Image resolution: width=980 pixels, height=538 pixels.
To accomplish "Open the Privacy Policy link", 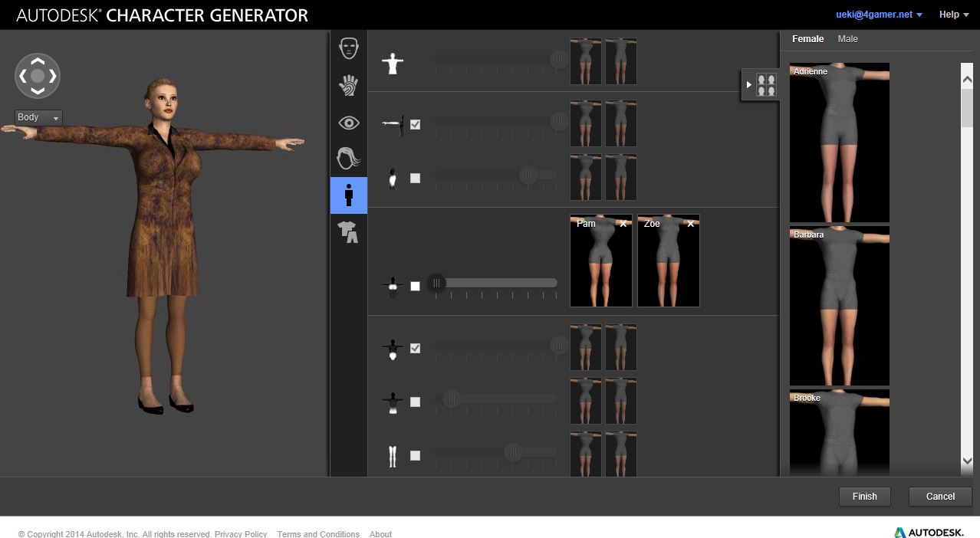I will click(x=241, y=534).
